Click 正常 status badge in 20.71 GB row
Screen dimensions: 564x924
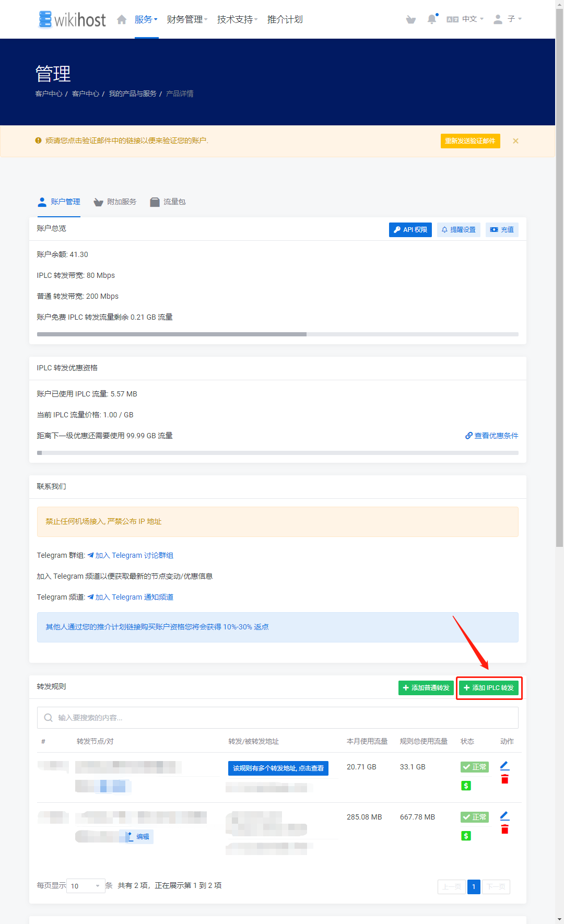(475, 767)
